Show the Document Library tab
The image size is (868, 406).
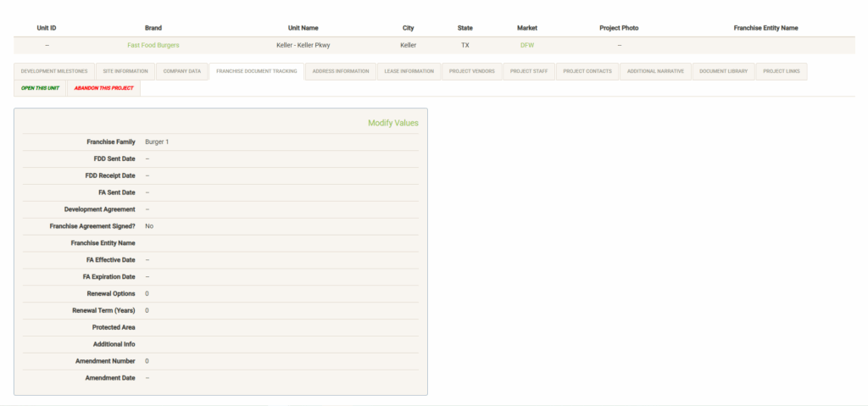tap(723, 71)
